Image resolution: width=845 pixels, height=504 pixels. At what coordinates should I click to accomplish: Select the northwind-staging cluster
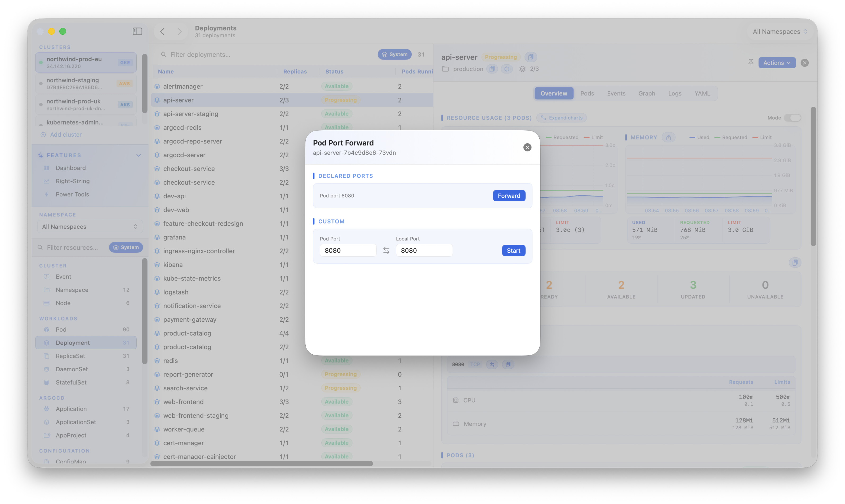(x=86, y=83)
